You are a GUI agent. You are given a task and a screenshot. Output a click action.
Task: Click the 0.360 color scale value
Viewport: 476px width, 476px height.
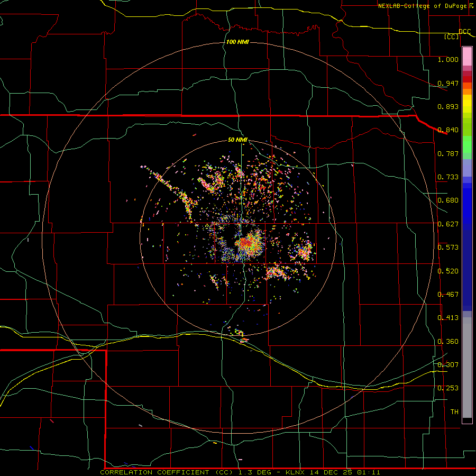tap(448, 342)
